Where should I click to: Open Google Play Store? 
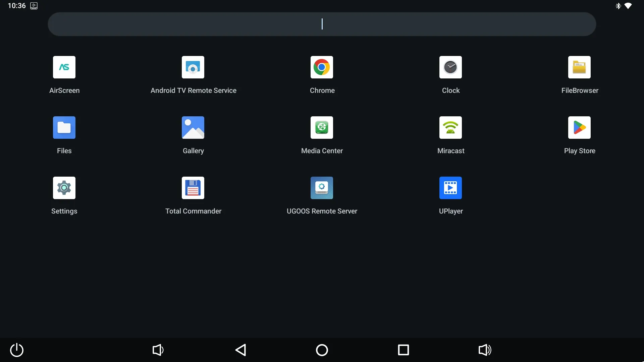579,128
